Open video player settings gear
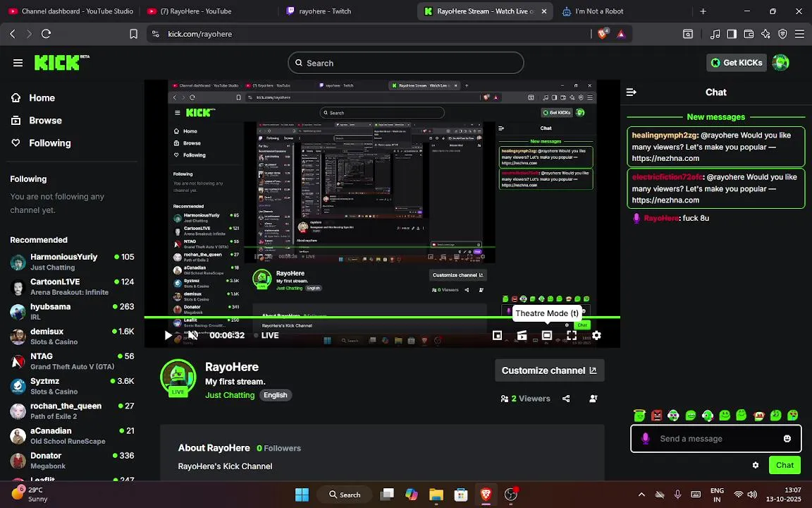The width and height of the screenshot is (812, 508). [596, 335]
